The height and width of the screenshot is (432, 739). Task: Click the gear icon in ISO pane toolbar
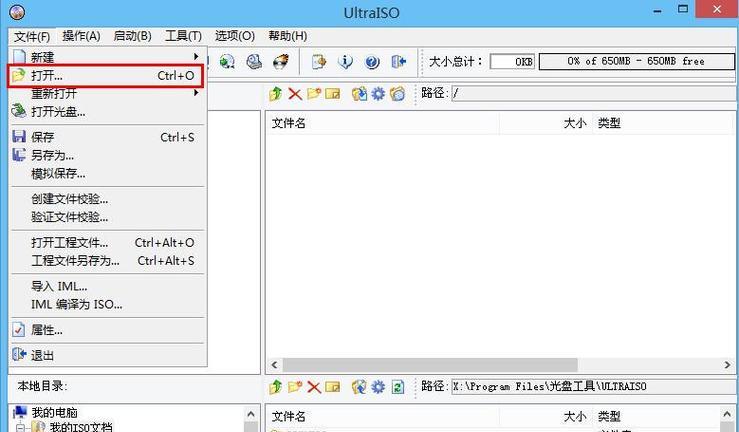378,94
